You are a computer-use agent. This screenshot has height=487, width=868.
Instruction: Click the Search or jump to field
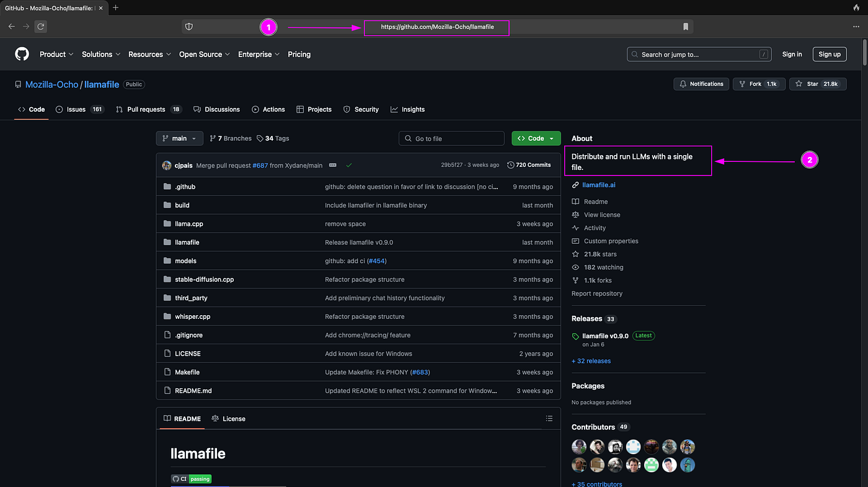point(699,55)
